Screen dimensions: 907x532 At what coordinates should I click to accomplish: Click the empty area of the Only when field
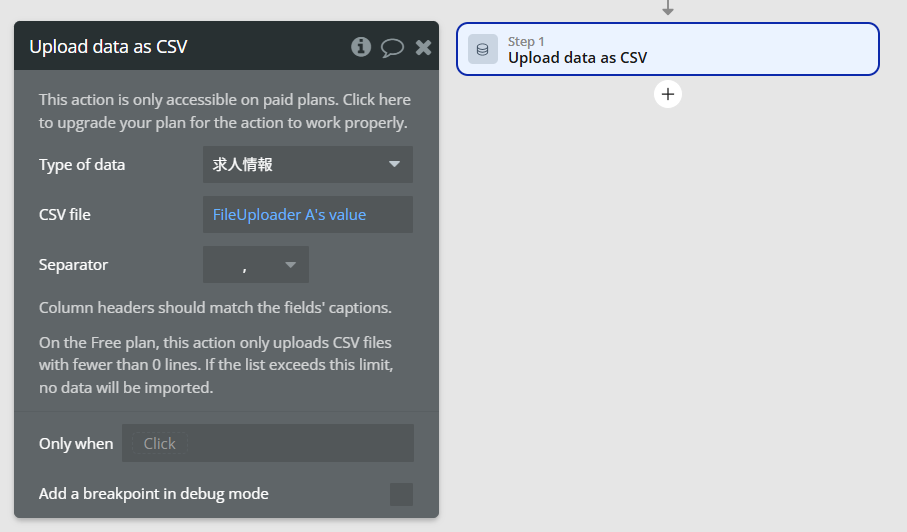pos(300,444)
